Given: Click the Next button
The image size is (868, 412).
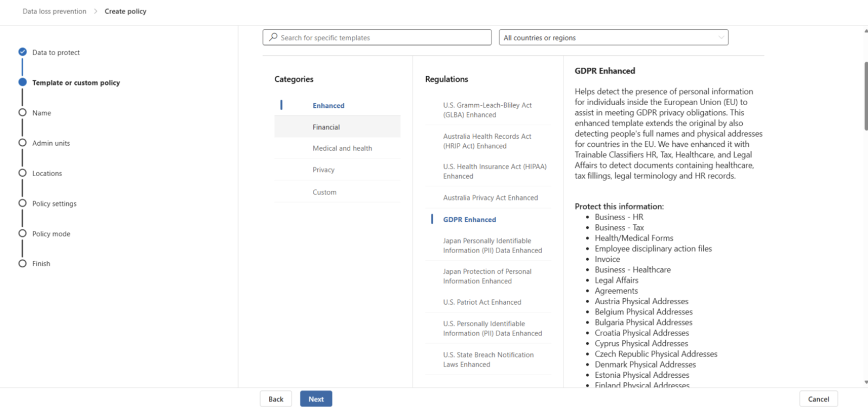Looking at the screenshot, I should pos(316,399).
